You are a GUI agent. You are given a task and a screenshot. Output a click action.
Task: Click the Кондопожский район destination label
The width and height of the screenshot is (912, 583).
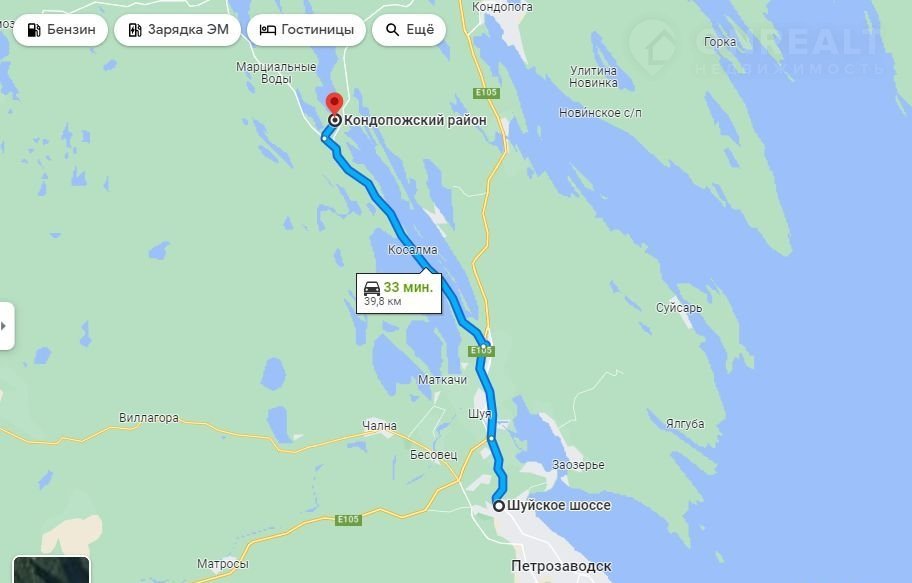click(415, 120)
